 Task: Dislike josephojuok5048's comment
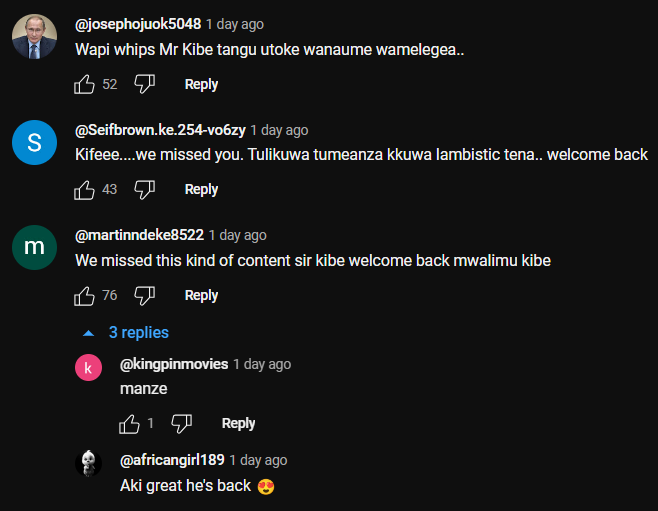point(145,84)
